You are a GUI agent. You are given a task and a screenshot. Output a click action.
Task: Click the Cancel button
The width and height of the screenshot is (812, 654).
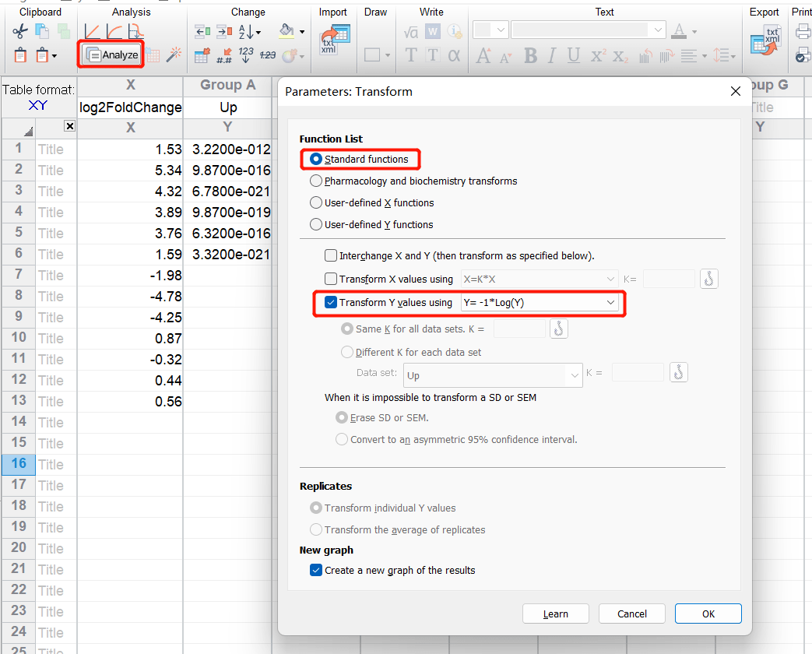[631, 614]
